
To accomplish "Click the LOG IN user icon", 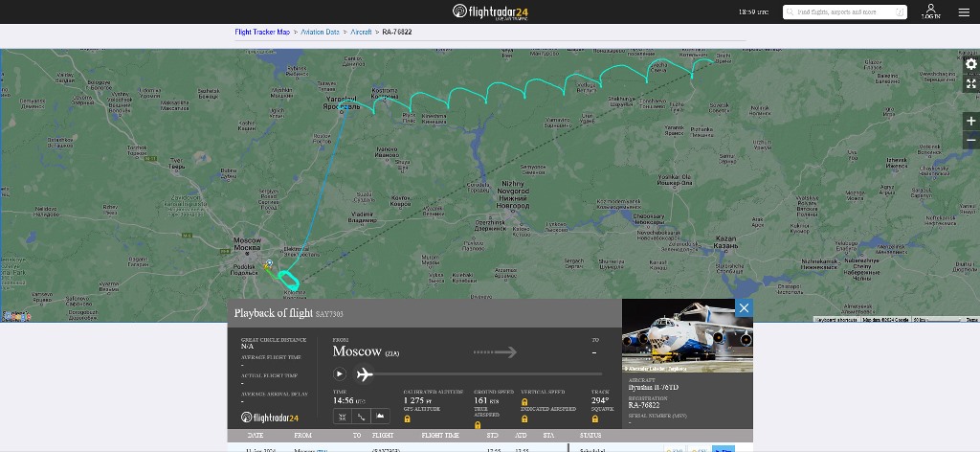I will 930,11.
